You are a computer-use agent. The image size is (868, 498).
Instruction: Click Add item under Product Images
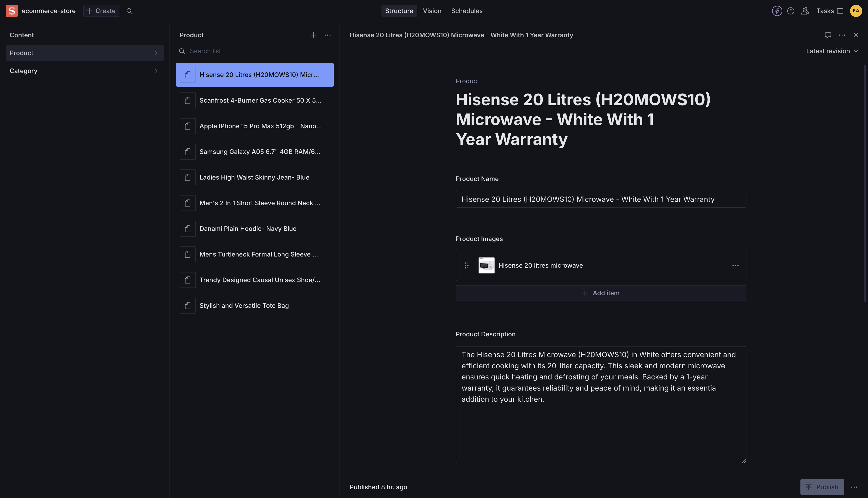tap(601, 293)
